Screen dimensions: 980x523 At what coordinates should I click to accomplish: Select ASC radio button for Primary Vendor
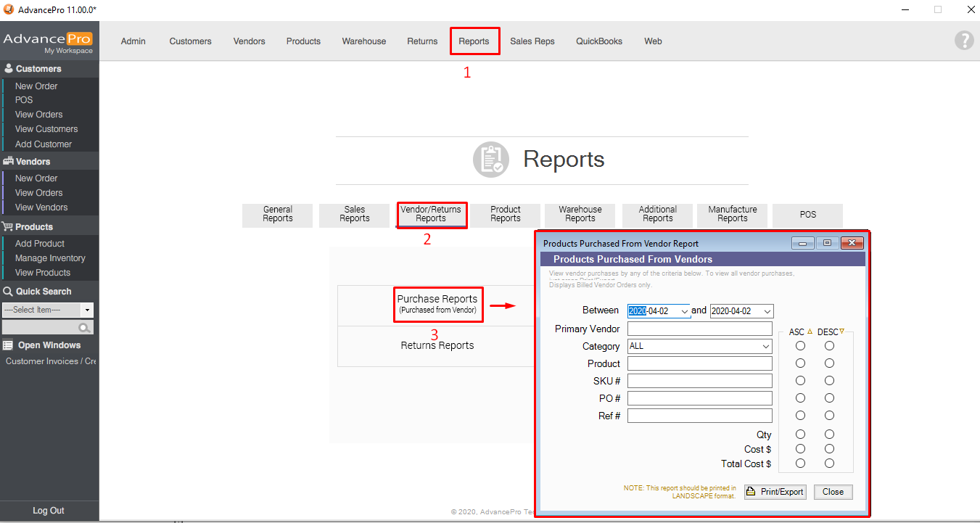800,346
